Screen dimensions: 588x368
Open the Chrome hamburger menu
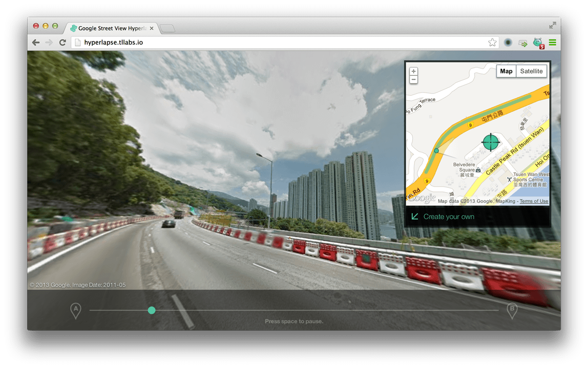(x=552, y=43)
